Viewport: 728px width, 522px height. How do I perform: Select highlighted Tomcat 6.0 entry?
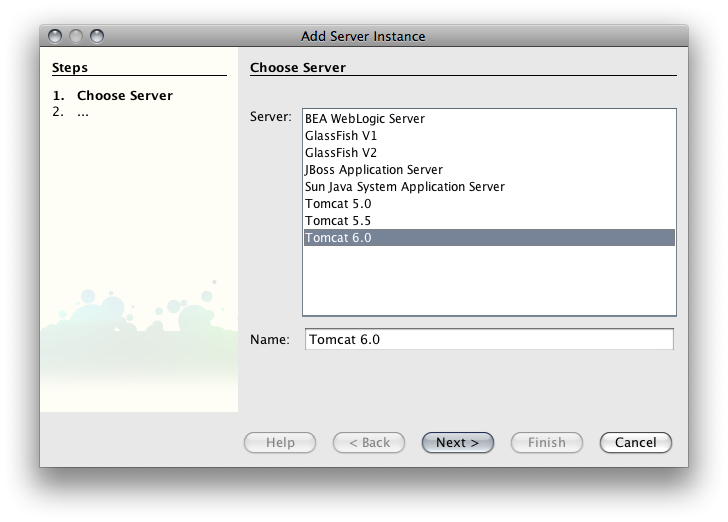click(x=489, y=237)
